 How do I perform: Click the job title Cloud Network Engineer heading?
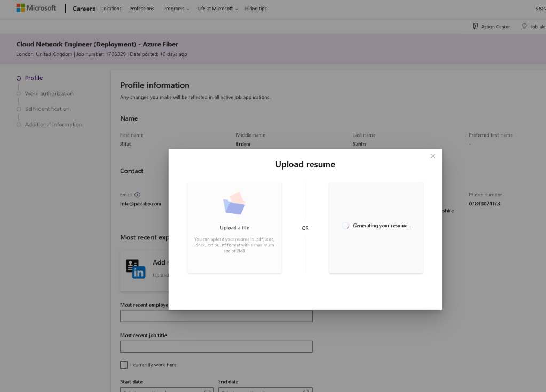[97, 44]
